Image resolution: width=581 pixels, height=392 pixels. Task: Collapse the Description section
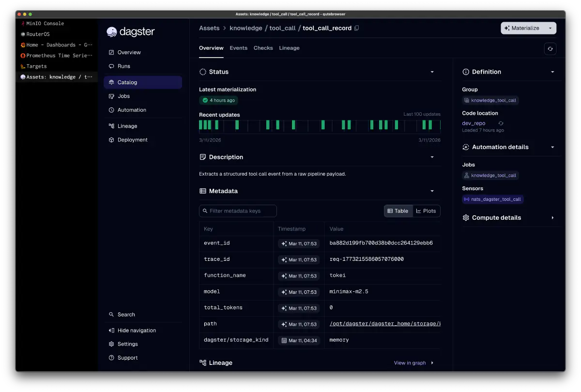point(432,157)
